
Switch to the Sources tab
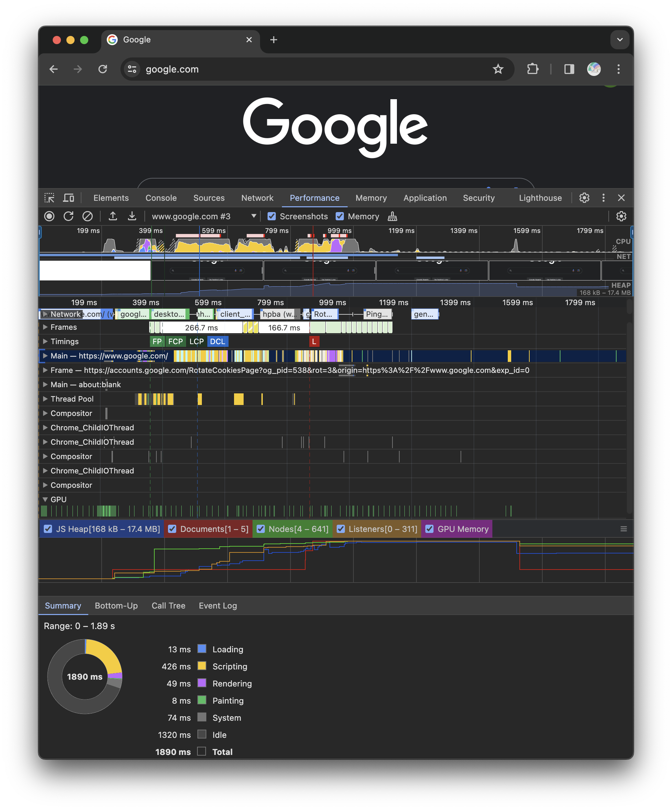[x=209, y=198]
